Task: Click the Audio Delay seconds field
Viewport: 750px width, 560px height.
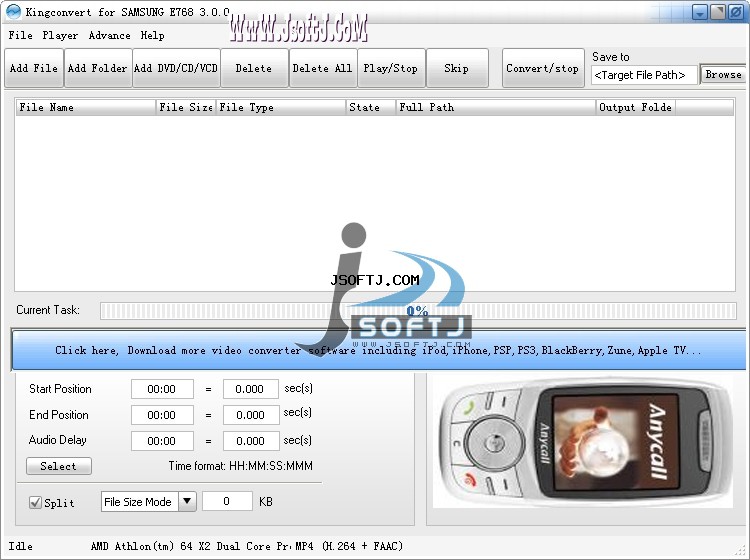Action: [x=251, y=440]
